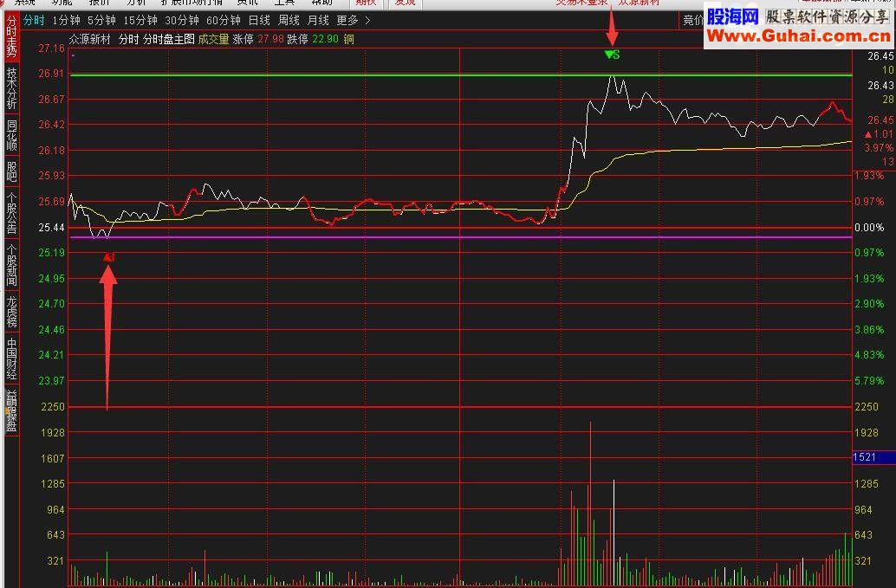Click the 25.93 price axis label
Viewport: 896px width, 588px height.
click(51, 175)
